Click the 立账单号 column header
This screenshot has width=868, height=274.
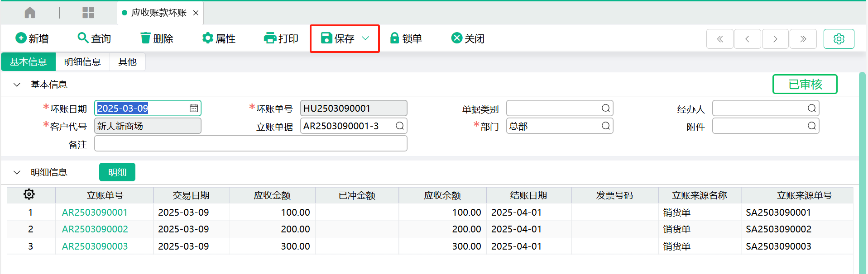105,195
